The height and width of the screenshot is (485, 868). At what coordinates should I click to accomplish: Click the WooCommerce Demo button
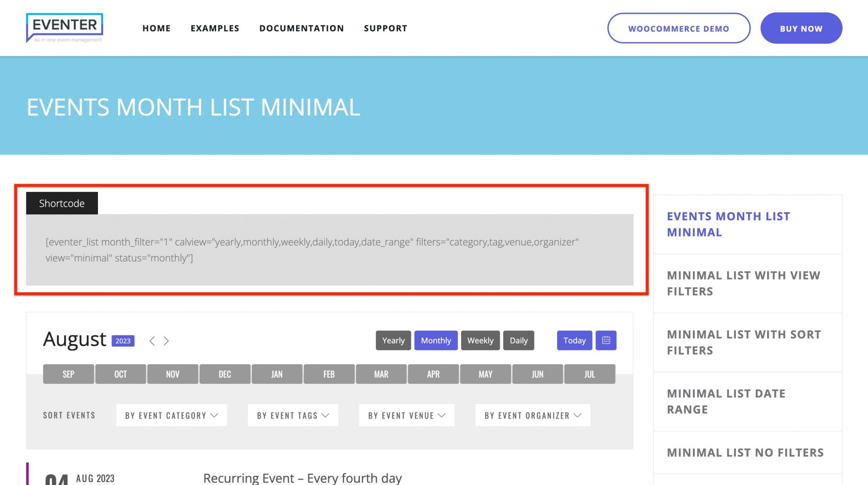[679, 28]
